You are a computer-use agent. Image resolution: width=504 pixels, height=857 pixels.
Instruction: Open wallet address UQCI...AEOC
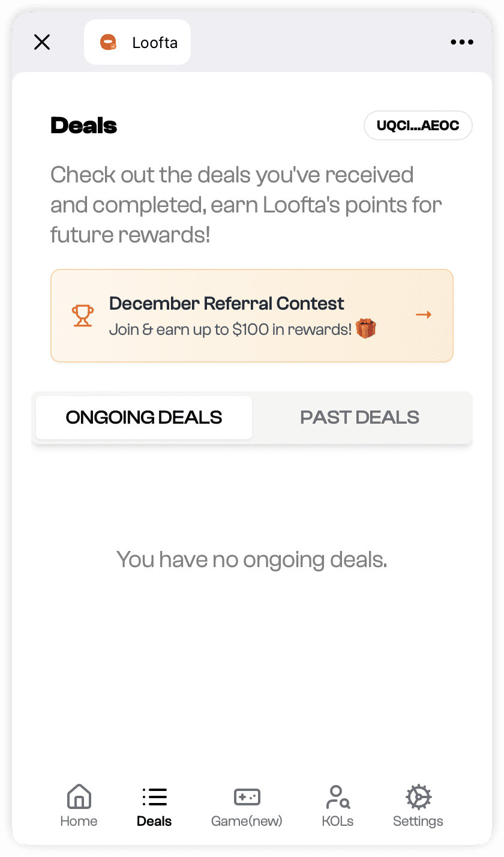click(x=418, y=126)
